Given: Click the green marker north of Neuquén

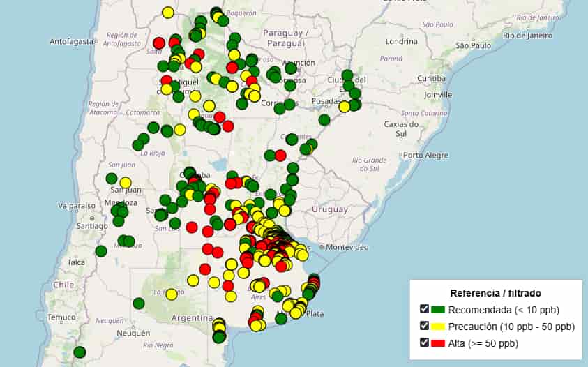Looking at the screenshot, I should click(139, 304).
